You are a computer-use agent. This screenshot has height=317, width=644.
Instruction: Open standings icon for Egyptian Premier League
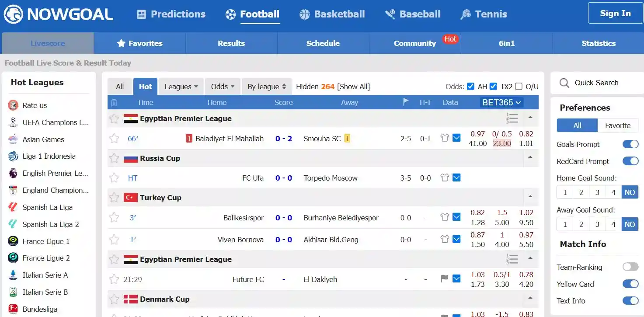(512, 118)
